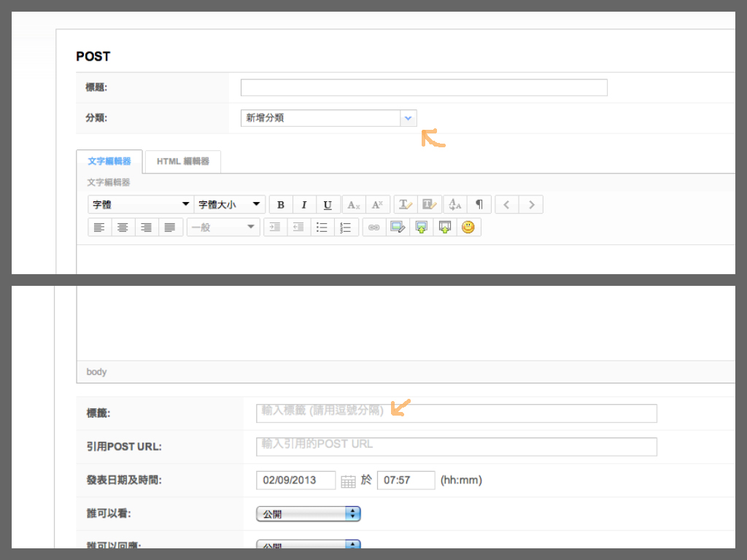This screenshot has width=747, height=560.
Task: Click the redo right-arrow button
Action: point(531,205)
